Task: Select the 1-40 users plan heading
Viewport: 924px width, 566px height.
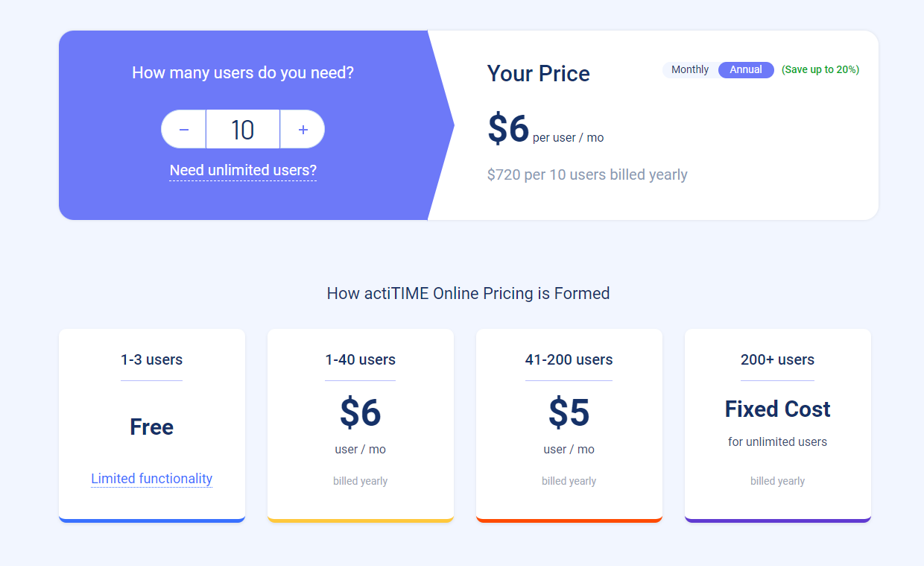Action: 361,359
